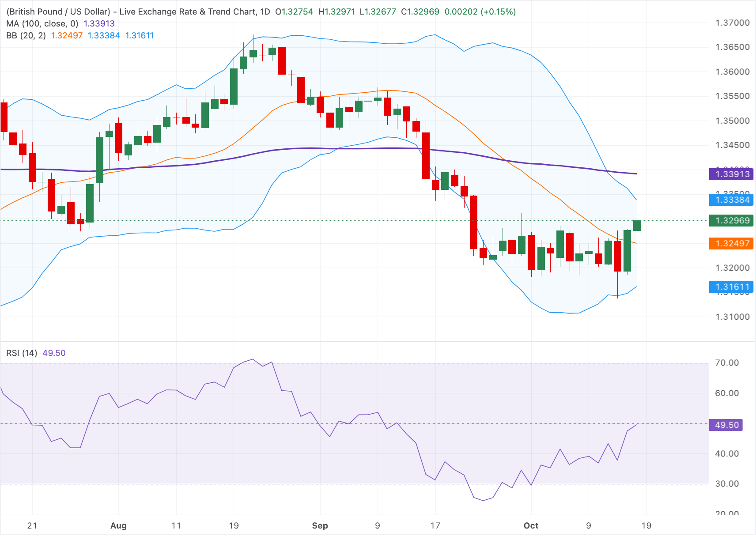Click the low value L1.32677 in header
The image size is (756, 540).
378,12
